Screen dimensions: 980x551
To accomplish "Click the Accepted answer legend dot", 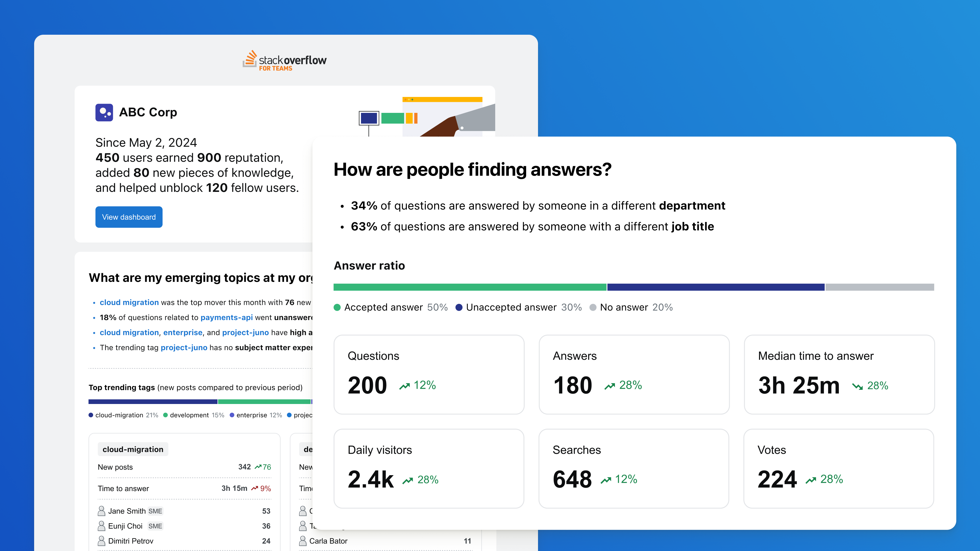I will click(x=337, y=307).
